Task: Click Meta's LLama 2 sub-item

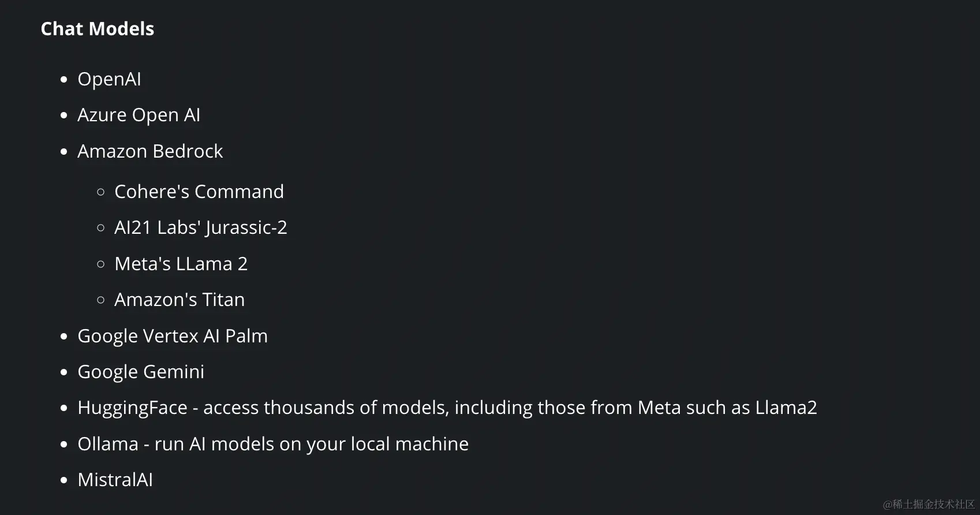Action: click(x=181, y=264)
